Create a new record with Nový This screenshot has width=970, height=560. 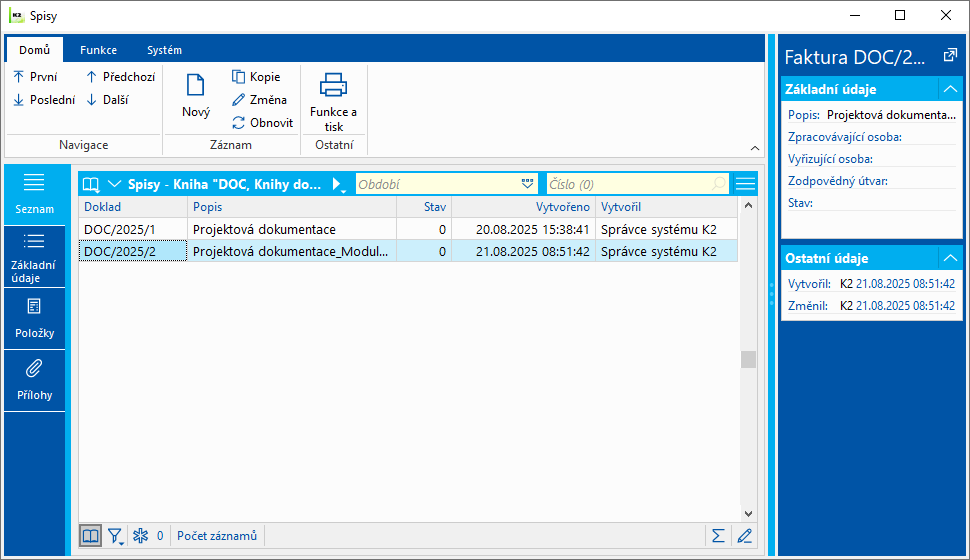tap(195, 95)
